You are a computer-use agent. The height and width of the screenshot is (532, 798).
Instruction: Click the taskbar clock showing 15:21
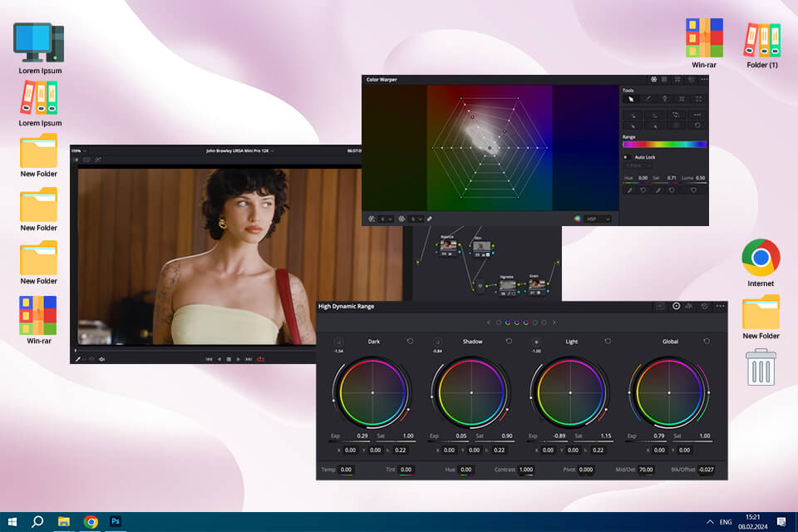753,517
